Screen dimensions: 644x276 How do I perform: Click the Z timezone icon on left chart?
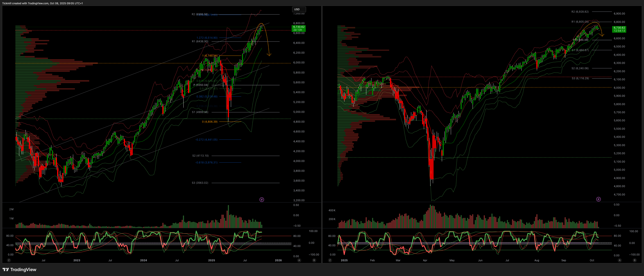[9, 260]
